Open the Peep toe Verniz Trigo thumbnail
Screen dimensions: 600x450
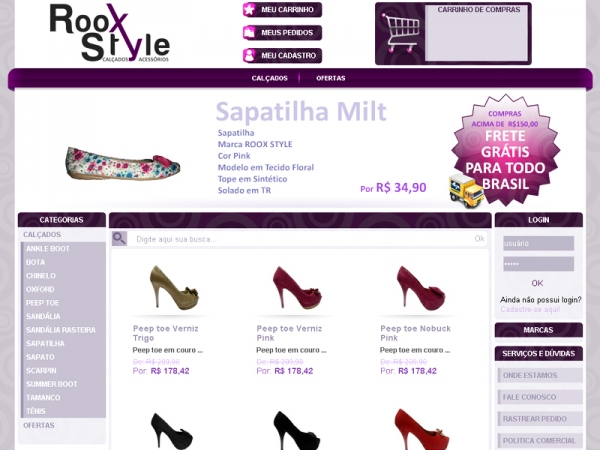(174, 287)
